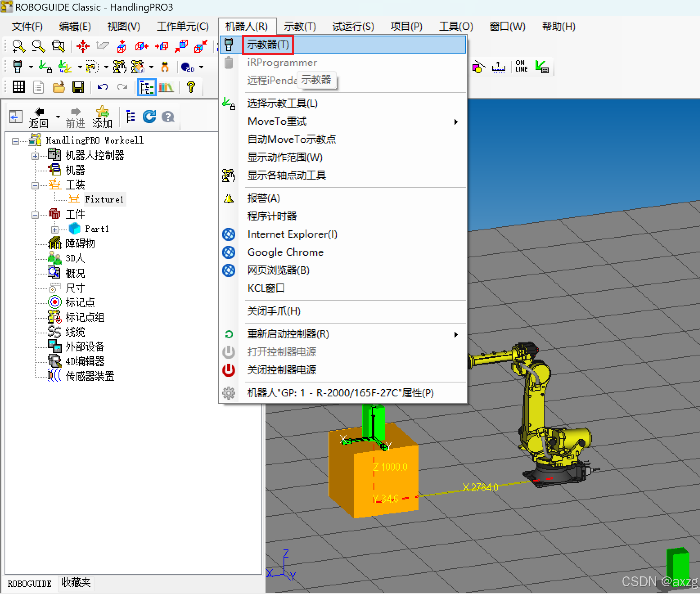The height and width of the screenshot is (594, 700).
Task: Collapse the 工件 tree node
Action: [35, 215]
